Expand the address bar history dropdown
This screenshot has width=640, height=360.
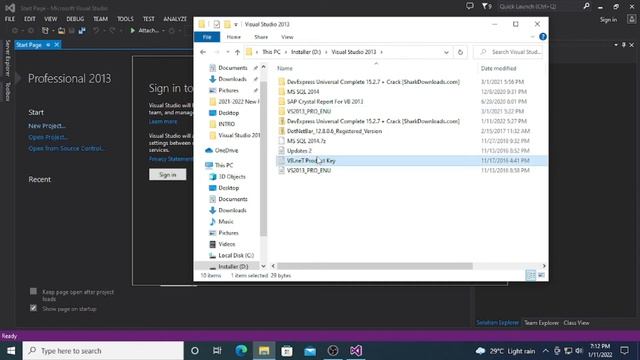click(x=446, y=52)
